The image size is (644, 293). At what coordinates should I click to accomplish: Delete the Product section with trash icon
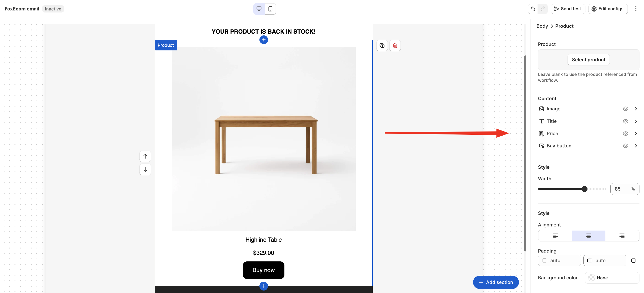tap(395, 45)
